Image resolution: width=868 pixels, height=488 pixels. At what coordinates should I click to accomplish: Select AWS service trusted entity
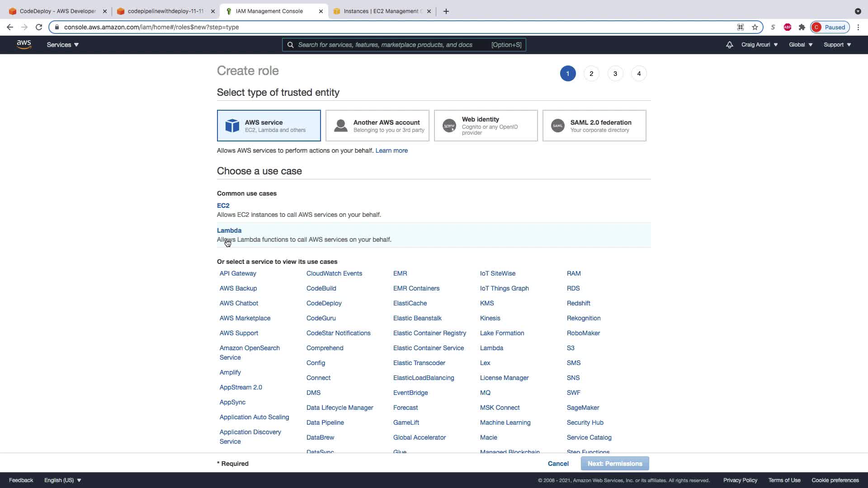pyautogui.click(x=269, y=126)
